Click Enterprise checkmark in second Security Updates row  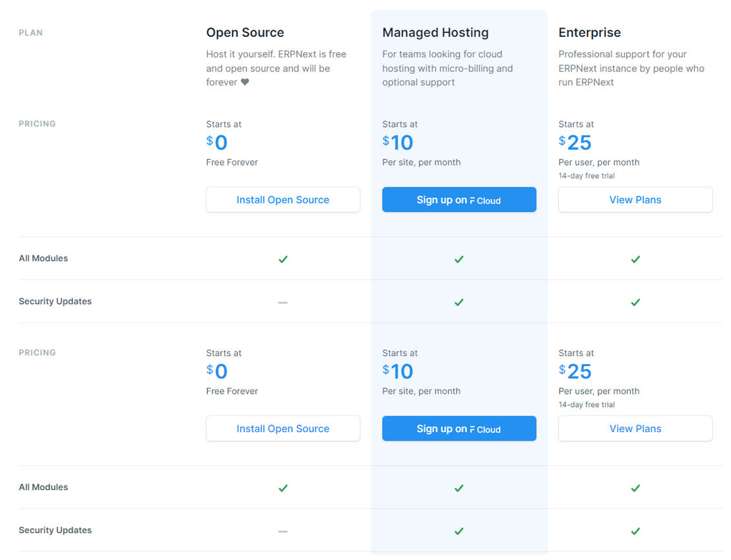click(x=635, y=531)
